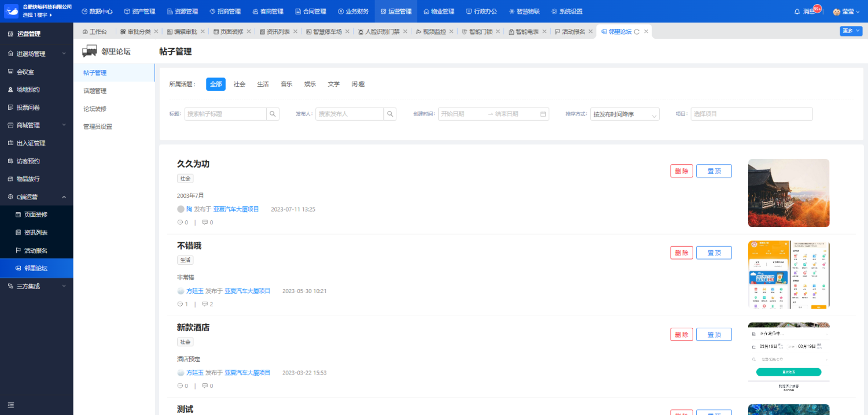
Task: Open the 更多 tabs dropdown
Action: pyautogui.click(x=851, y=31)
